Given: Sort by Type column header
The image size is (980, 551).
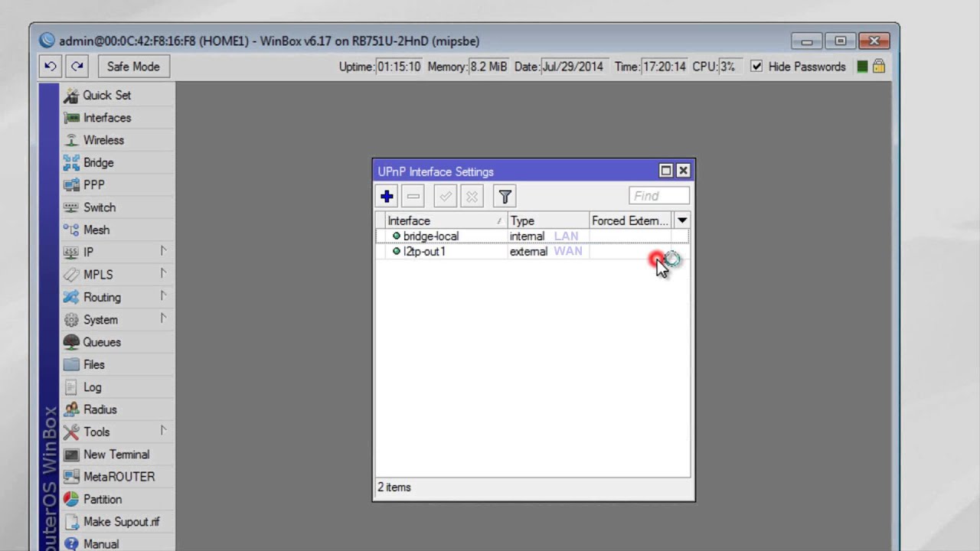Looking at the screenshot, I should [x=548, y=220].
